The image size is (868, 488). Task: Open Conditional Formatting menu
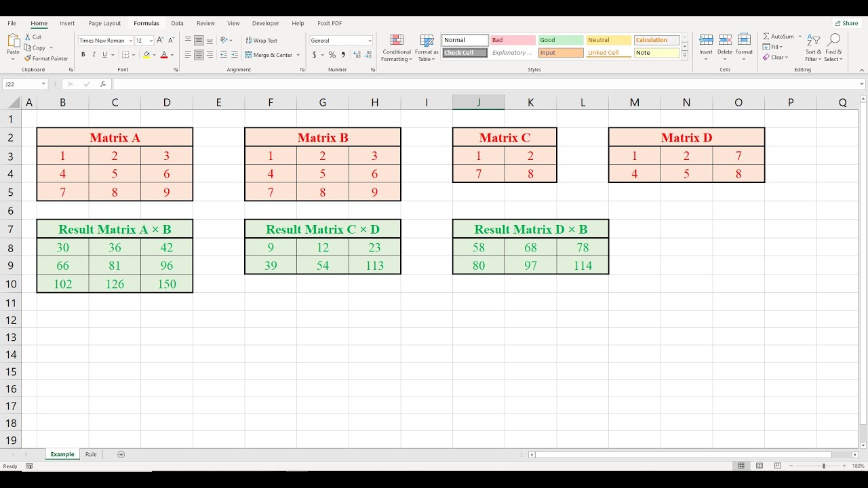click(x=397, y=47)
